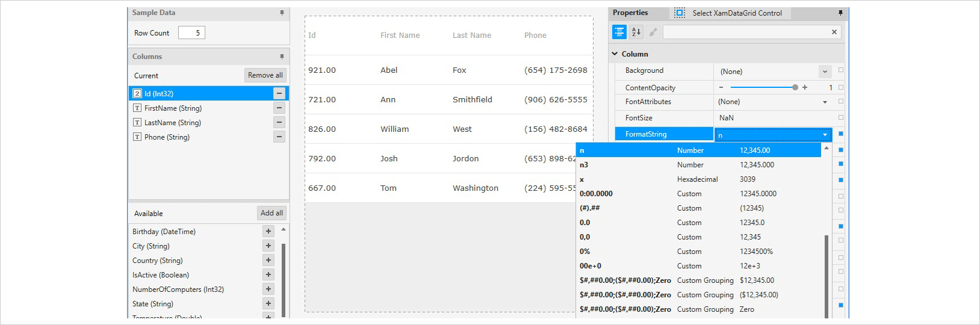Add the City (String) column
980x325 pixels.
268,246
